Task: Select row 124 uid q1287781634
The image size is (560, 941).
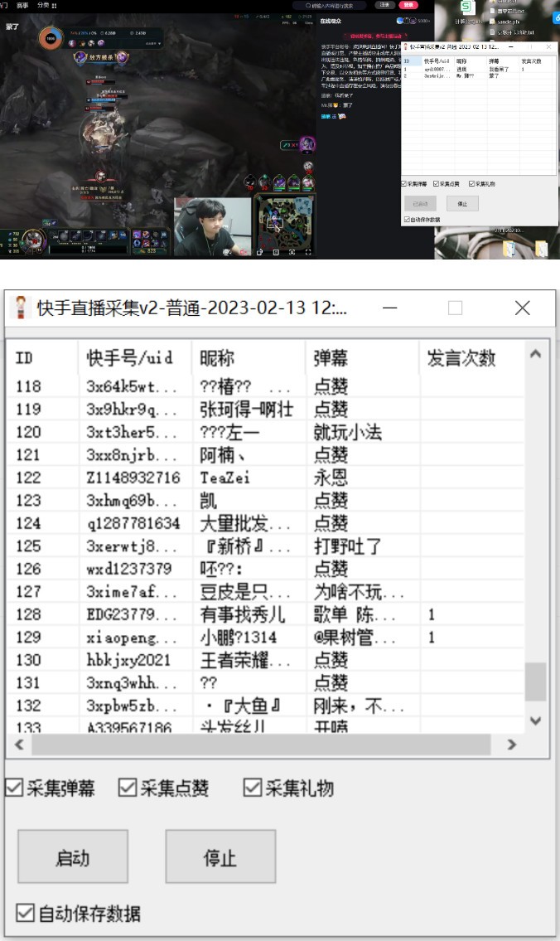Action: (133, 522)
